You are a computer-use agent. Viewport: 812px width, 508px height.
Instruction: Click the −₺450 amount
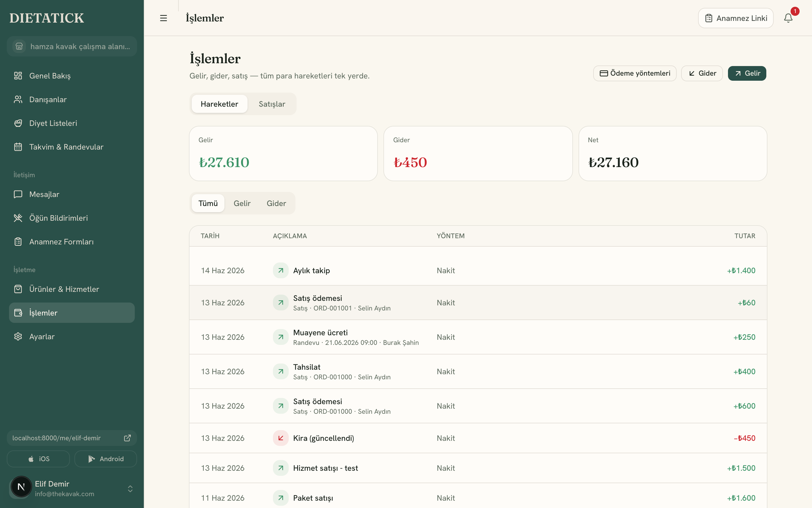(x=744, y=438)
